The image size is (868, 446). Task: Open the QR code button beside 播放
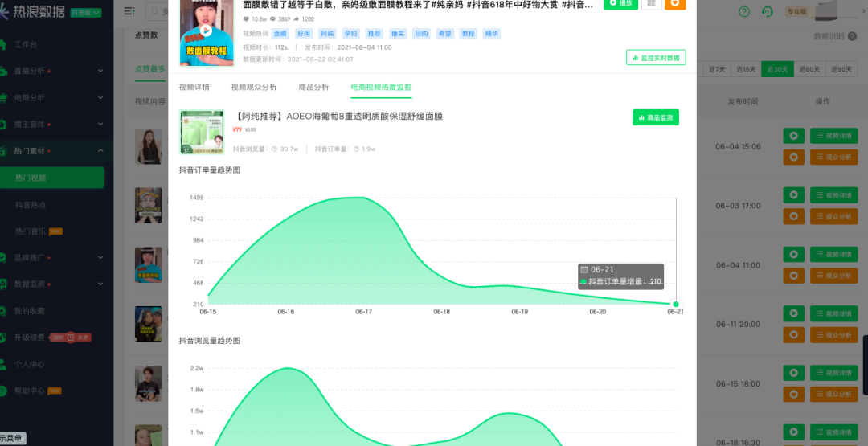coord(652,2)
